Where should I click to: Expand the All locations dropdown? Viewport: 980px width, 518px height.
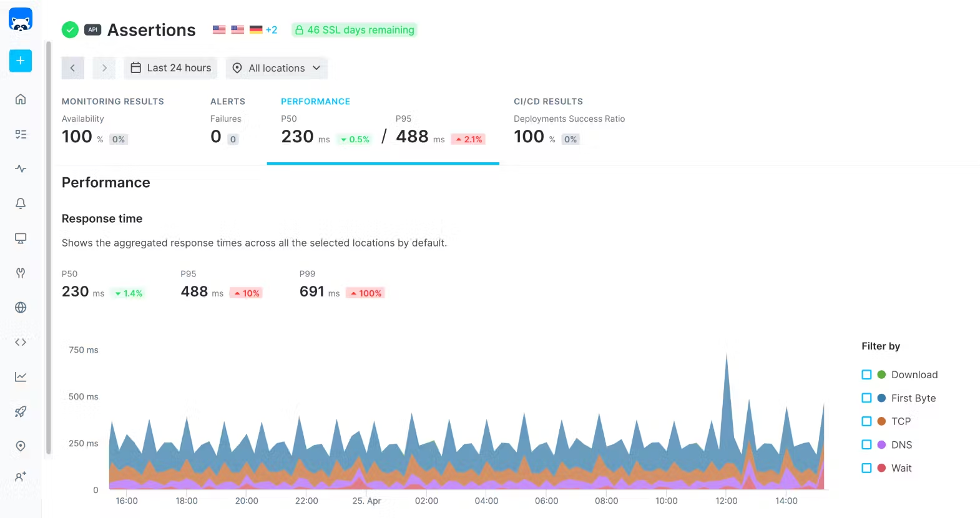(x=277, y=68)
